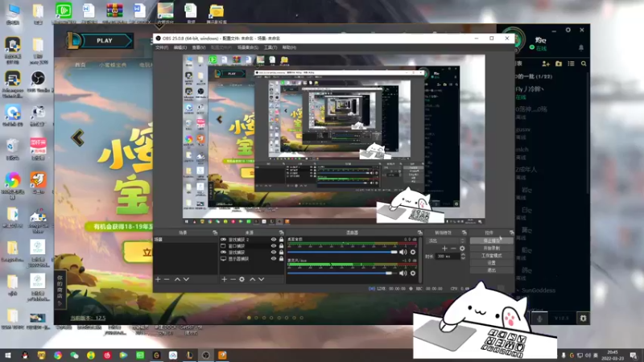Click the 退出 exit button in Controls
Screen dimensions: 644x362
(x=492, y=270)
